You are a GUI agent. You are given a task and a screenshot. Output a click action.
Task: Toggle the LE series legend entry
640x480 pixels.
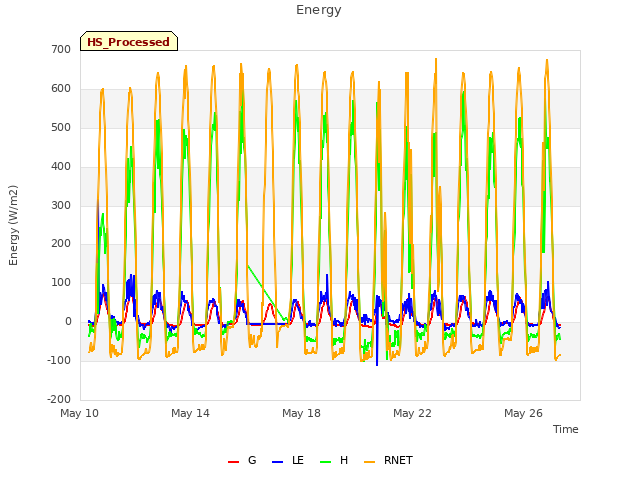click(288, 460)
